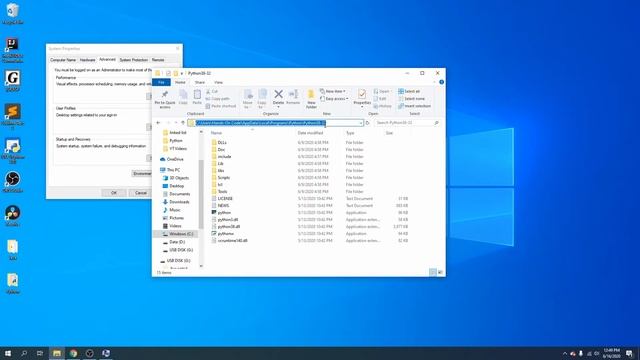Go back with the Explorer back arrow
This screenshot has width=640, height=360.
click(158, 123)
